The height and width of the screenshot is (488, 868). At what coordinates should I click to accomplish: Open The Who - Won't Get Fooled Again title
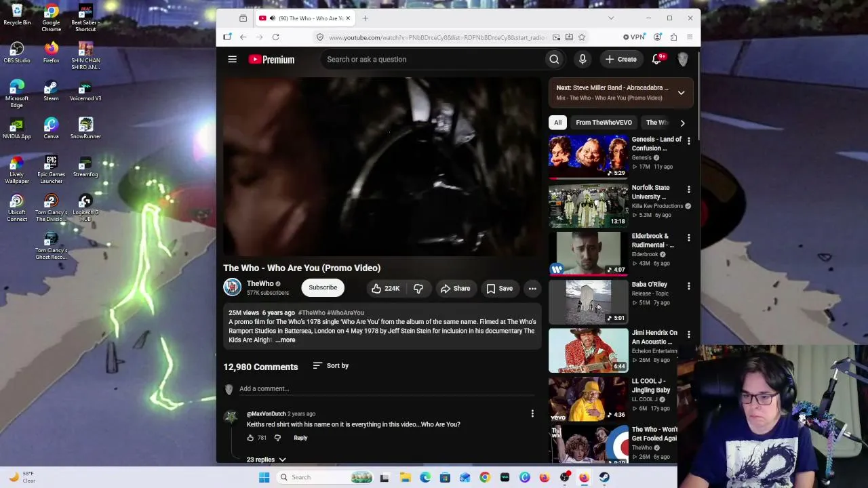tap(654, 434)
